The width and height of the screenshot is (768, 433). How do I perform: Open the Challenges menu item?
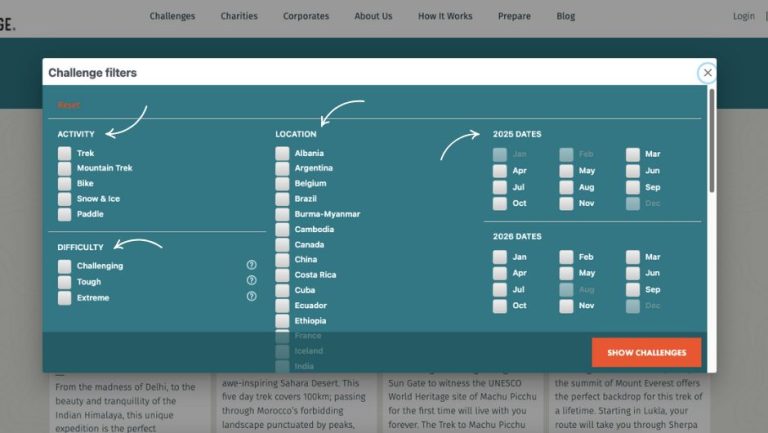tap(172, 16)
